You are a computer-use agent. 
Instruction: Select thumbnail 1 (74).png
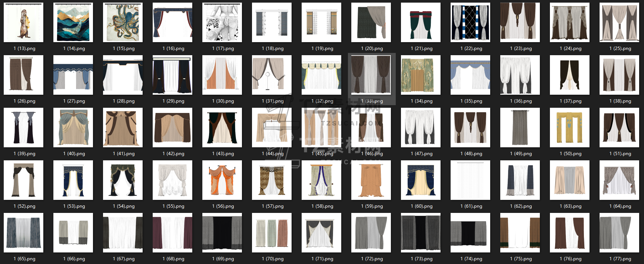470,233
